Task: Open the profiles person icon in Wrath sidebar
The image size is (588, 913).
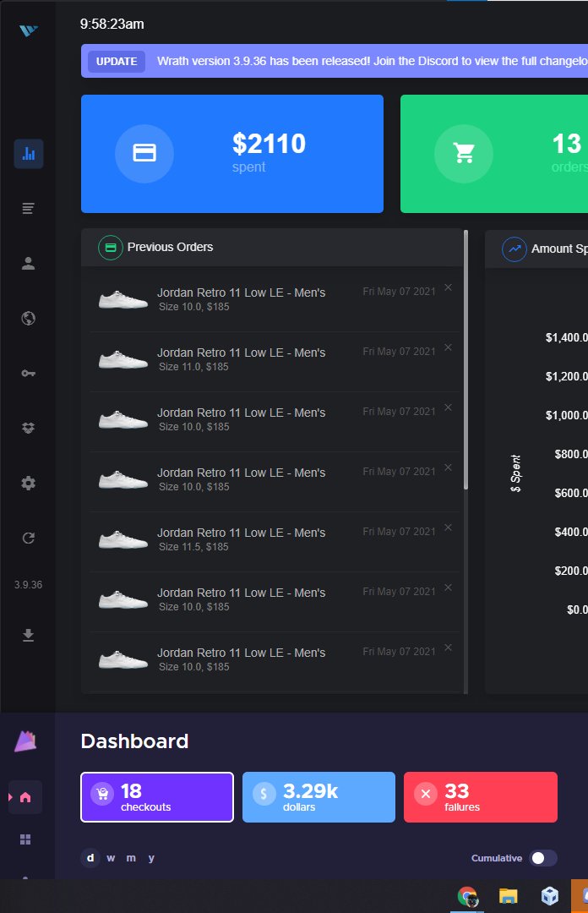Action: pos(28,263)
